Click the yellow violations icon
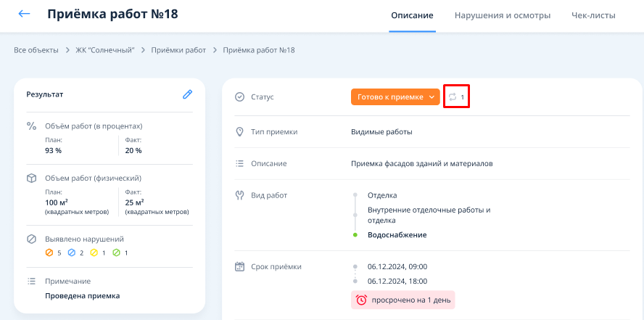644x320 pixels. point(94,253)
